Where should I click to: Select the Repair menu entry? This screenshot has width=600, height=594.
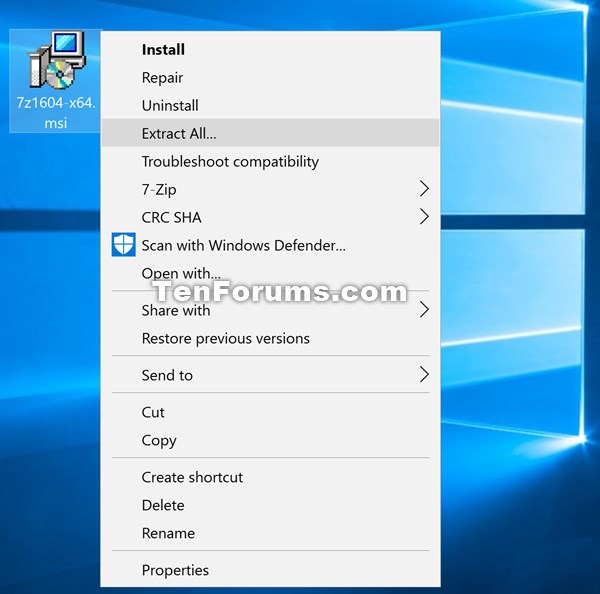[x=270, y=77]
